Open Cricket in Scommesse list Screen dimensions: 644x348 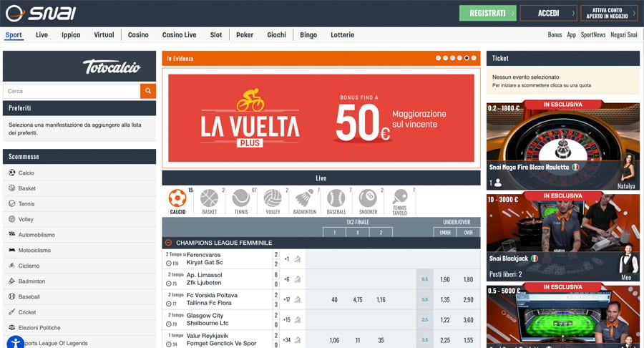click(79, 312)
